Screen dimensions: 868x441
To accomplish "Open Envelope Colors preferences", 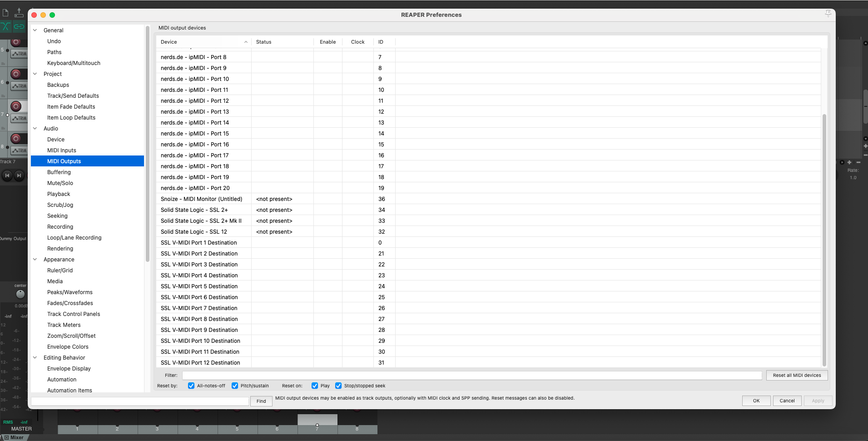I will pos(68,347).
